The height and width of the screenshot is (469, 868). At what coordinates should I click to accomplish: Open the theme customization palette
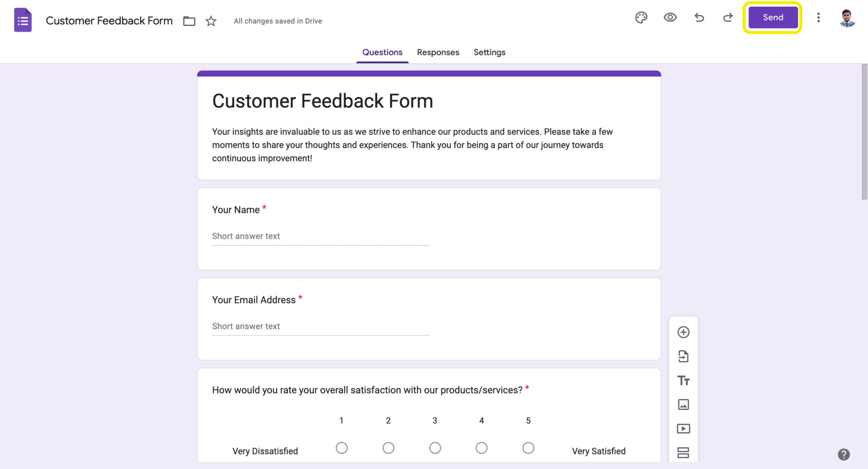641,17
